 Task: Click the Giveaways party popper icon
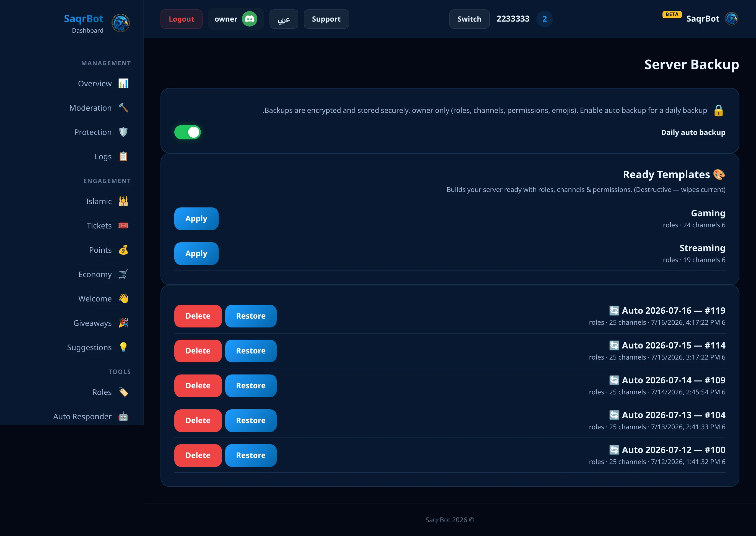point(123,323)
